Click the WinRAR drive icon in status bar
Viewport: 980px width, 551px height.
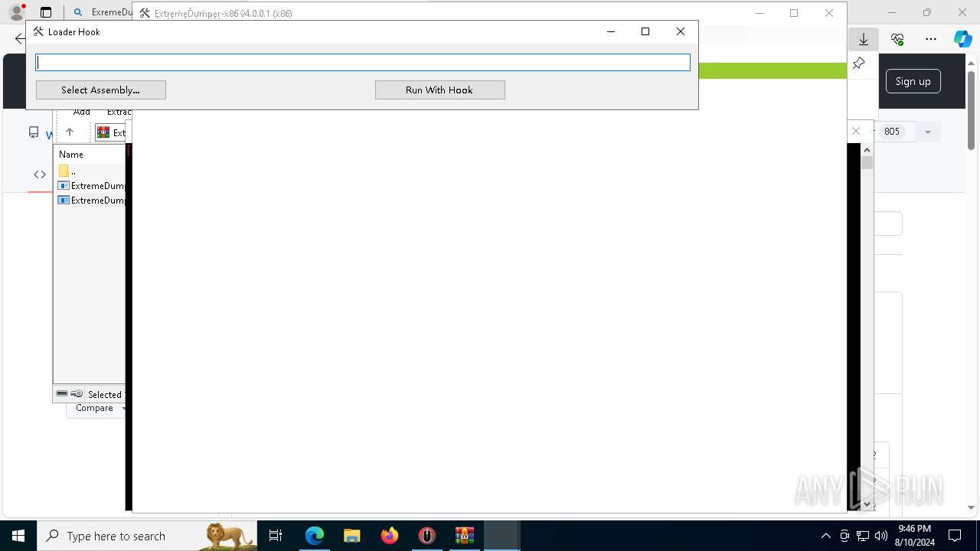pos(62,394)
